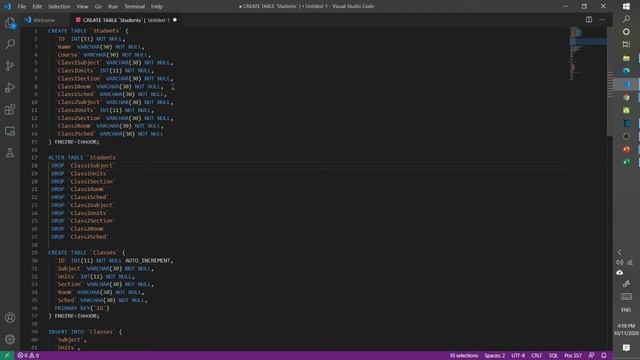Viewport: 640px width, 360px height.
Task: Open the Search view in activity bar
Action: tap(10, 44)
